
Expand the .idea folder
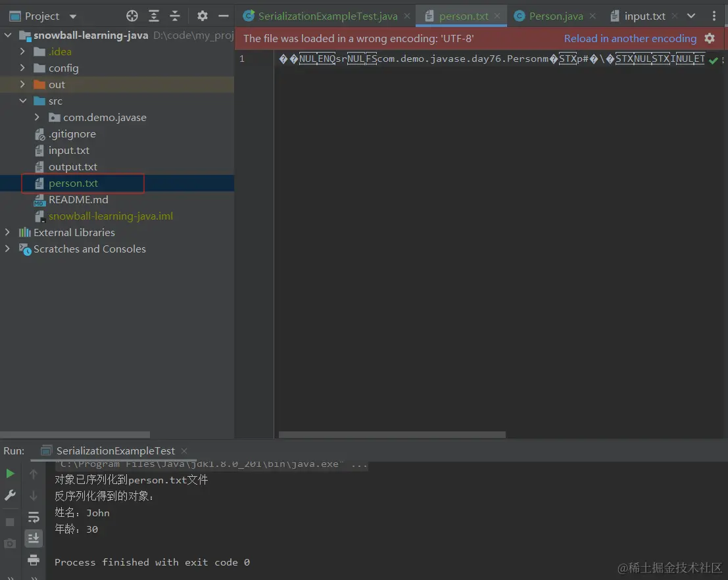pyautogui.click(x=22, y=51)
